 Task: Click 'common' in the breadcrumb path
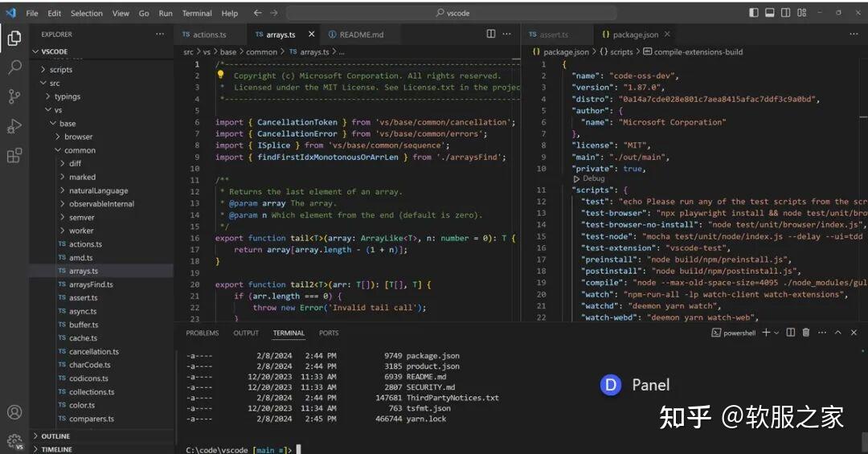coord(261,52)
